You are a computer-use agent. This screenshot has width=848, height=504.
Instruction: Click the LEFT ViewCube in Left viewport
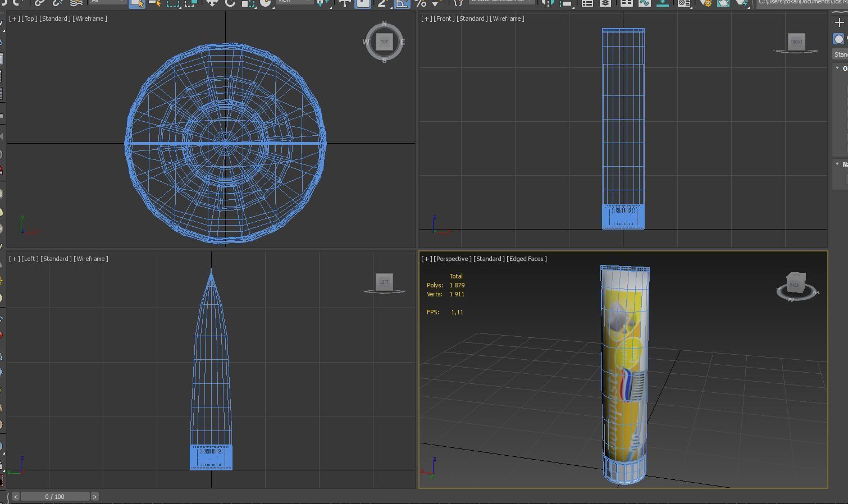tap(384, 282)
